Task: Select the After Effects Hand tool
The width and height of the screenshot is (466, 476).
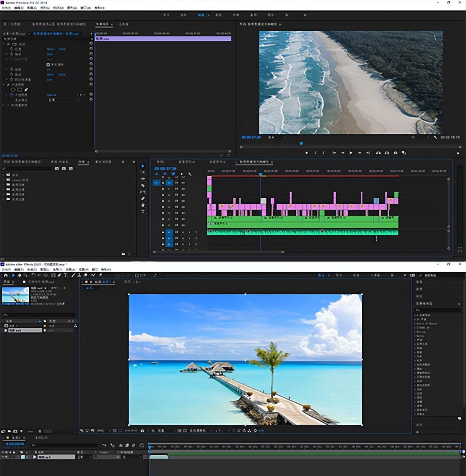Action: click(x=19, y=275)
